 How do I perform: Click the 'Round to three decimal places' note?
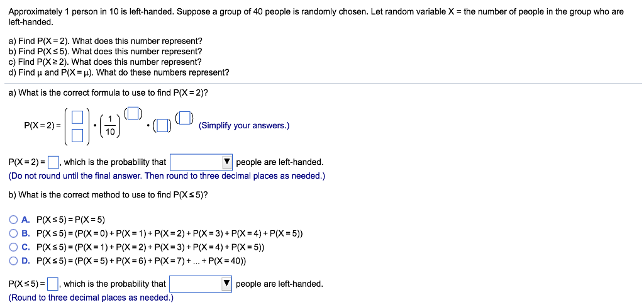[91, 298]
